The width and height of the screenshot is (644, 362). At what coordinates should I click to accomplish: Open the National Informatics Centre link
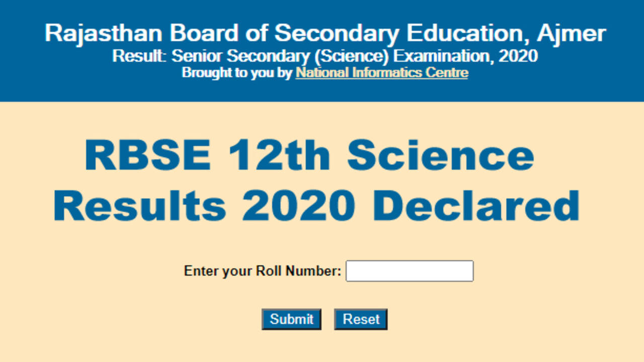point(382,73)
